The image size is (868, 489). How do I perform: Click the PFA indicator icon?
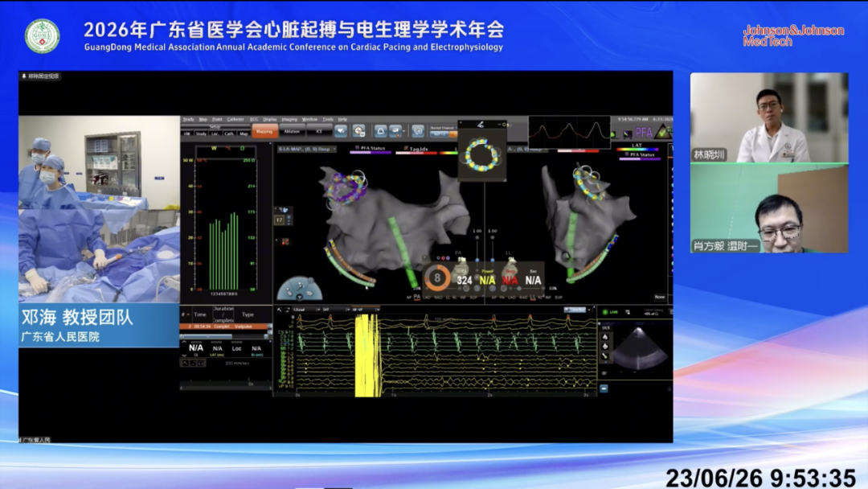point(644,132)
